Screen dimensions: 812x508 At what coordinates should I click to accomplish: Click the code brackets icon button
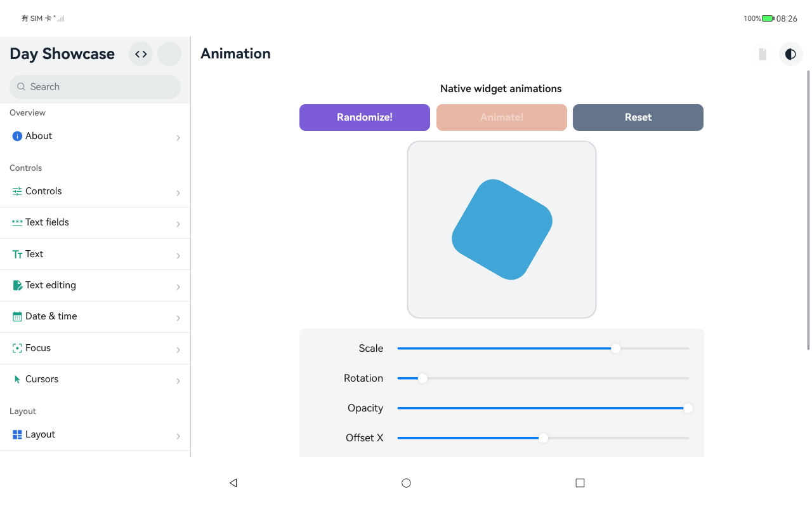141,54
